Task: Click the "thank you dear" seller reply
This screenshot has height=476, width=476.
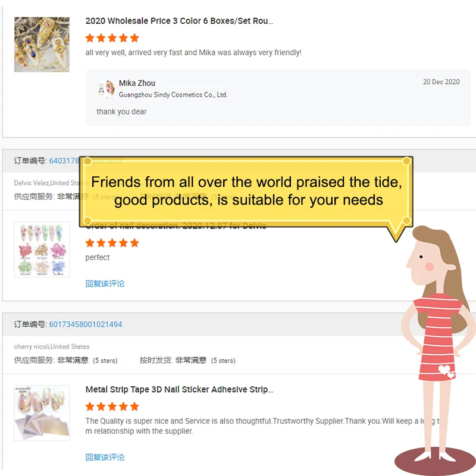Action: click(x=121, y=112)
